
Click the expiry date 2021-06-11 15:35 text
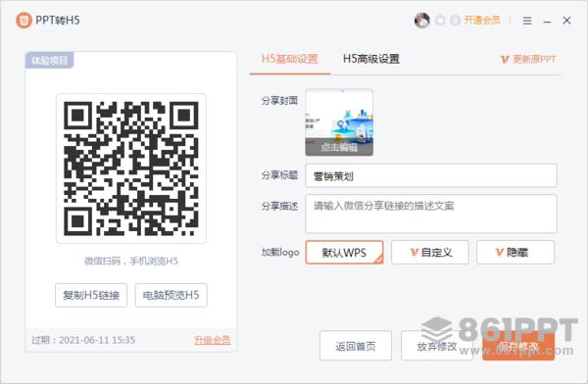click(97, 340)
